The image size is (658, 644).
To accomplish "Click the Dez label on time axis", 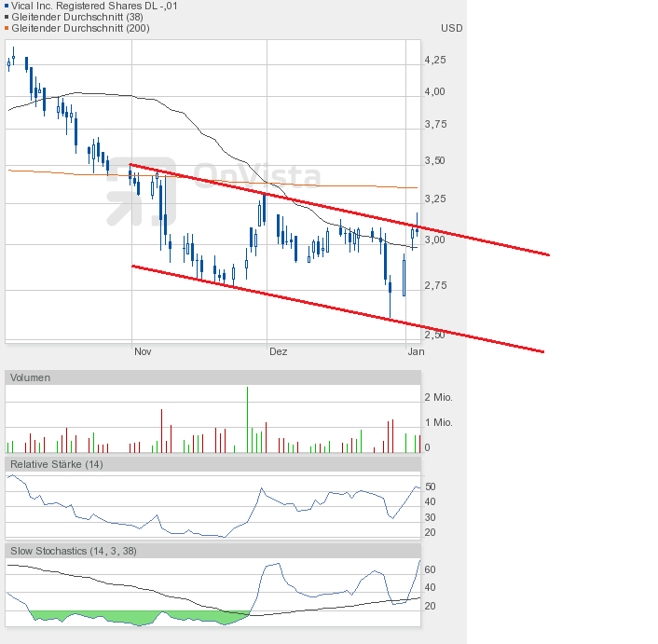I will point(279,351).
